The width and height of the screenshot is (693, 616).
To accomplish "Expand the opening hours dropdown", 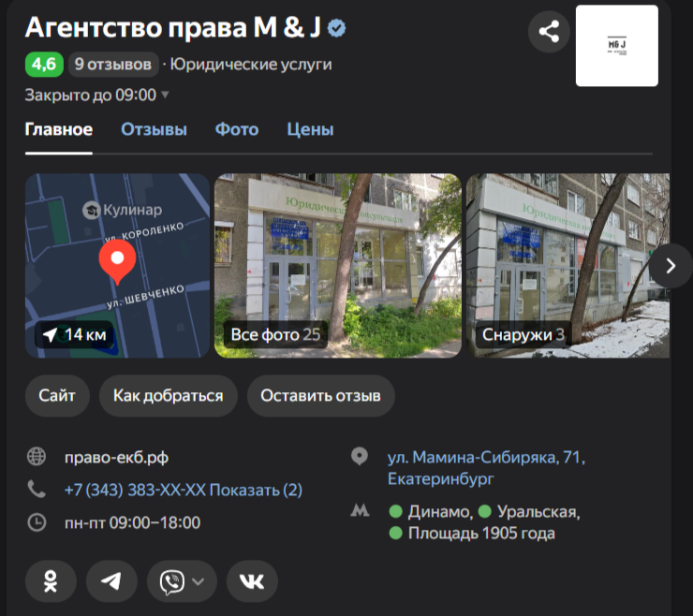I will [165, 95].
